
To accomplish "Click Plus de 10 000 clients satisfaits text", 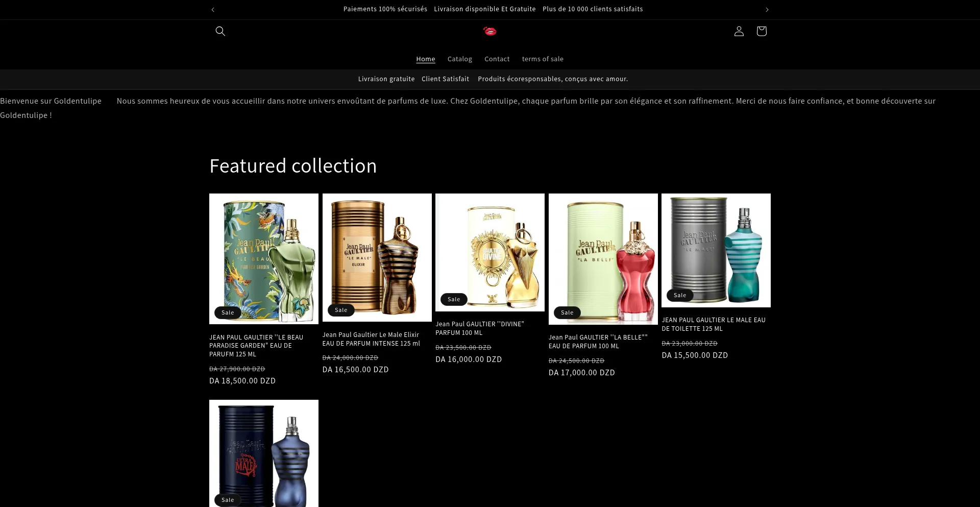I will [x=593, y=9].
